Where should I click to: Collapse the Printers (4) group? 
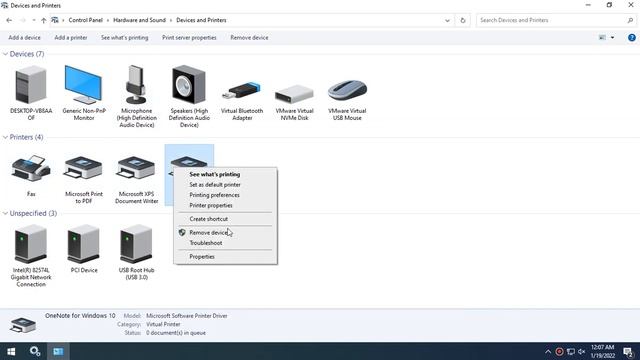pos(5,137)
